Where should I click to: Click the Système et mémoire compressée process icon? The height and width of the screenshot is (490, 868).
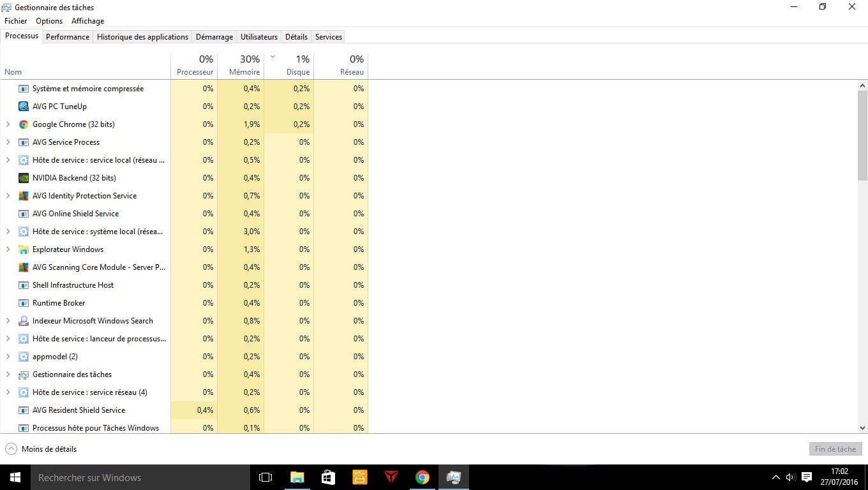pyautogui.click(x=24, y=89)
